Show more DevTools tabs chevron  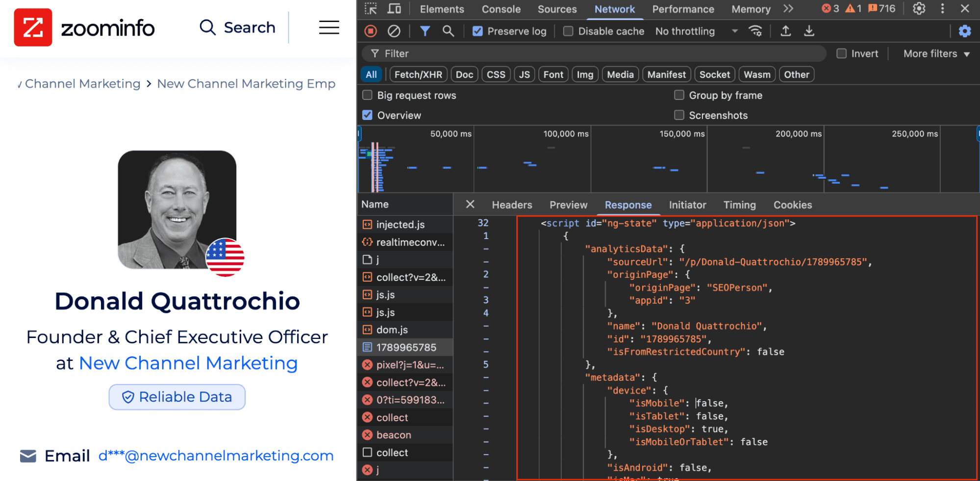(x=788, y=9)
